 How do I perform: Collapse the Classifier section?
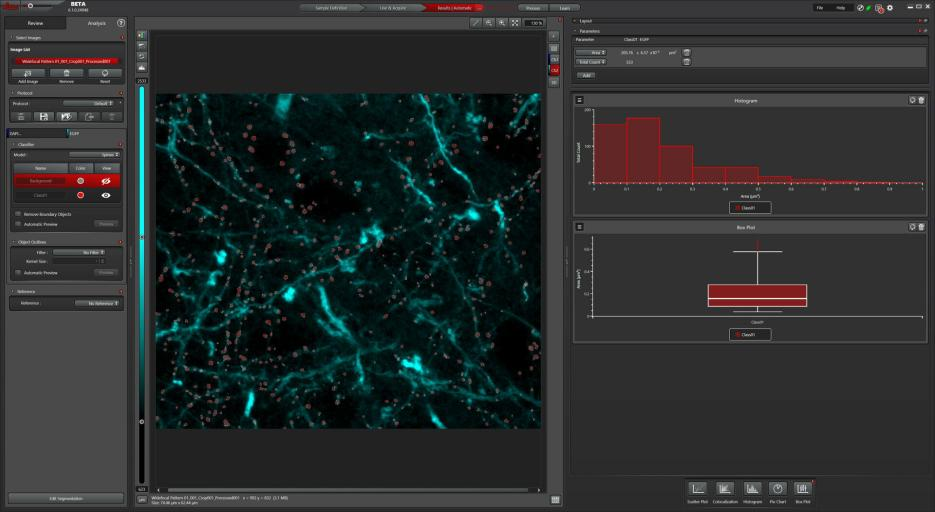[x=14, y=144]
